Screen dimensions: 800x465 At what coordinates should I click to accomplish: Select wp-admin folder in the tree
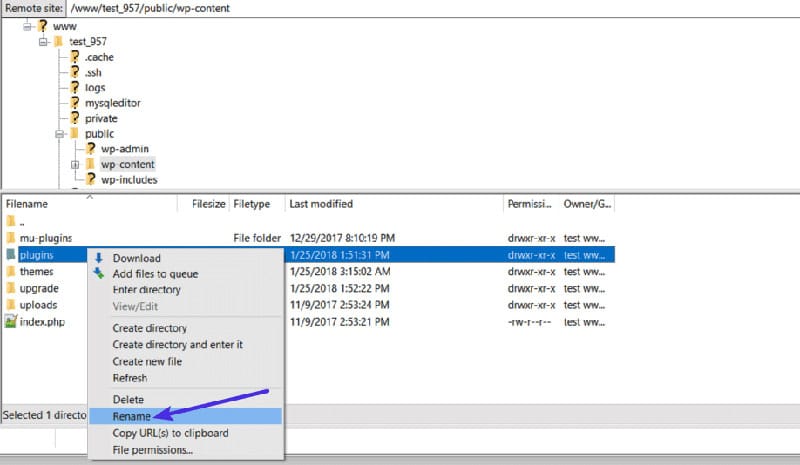(124, 148)
